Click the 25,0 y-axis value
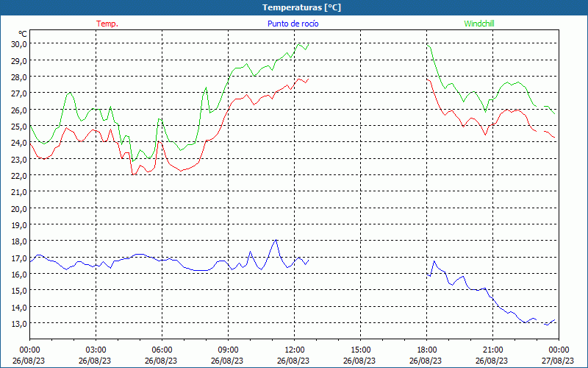This screenshot has height=368, width=588. tap(19, 126)
